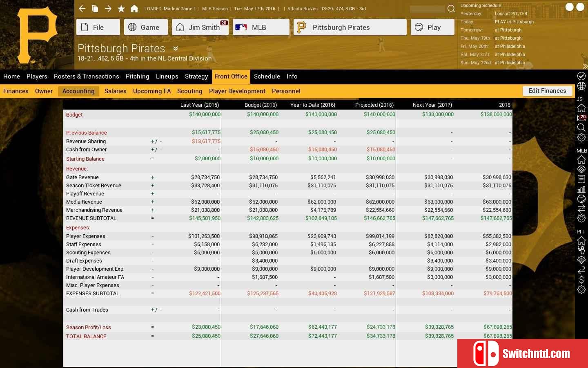
Task: Open the settings gear under MLB section
Action: [x=581, y=218]
